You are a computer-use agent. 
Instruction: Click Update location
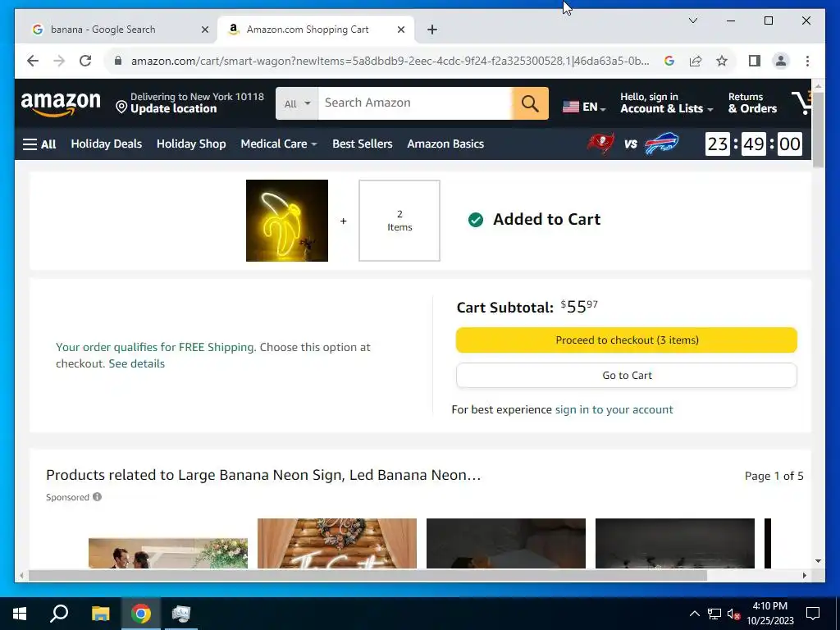[x=174, y=109]
